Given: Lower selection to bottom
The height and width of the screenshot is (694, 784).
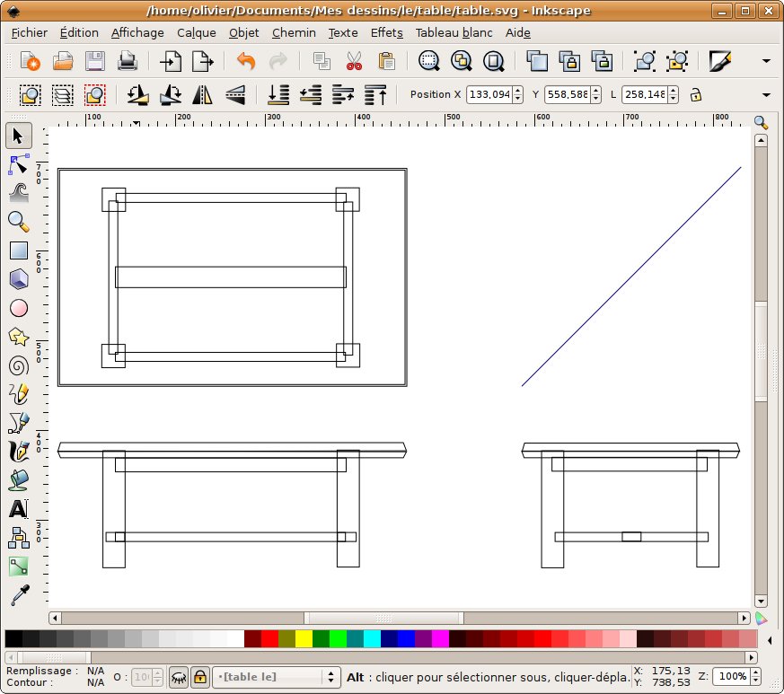Looking at the screenshot, I should tap(278, 94).
